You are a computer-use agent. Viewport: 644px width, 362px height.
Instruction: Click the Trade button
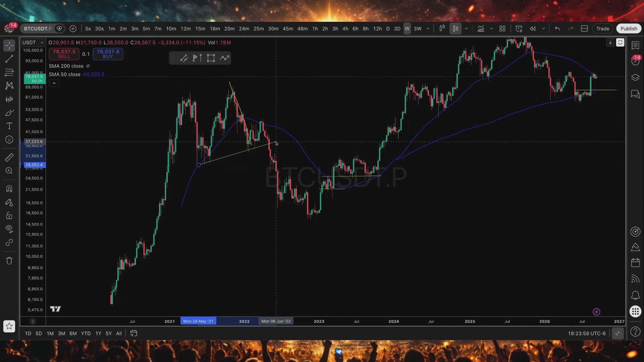point(603,28)
